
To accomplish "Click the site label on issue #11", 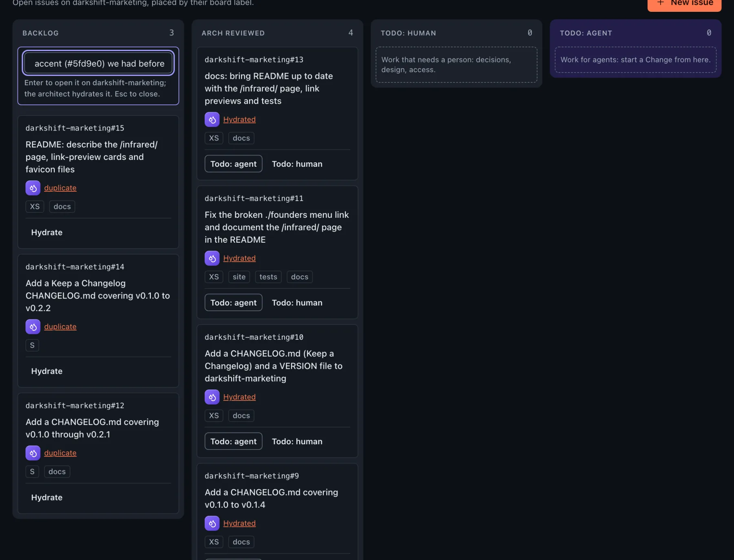I will coord(239,277).
